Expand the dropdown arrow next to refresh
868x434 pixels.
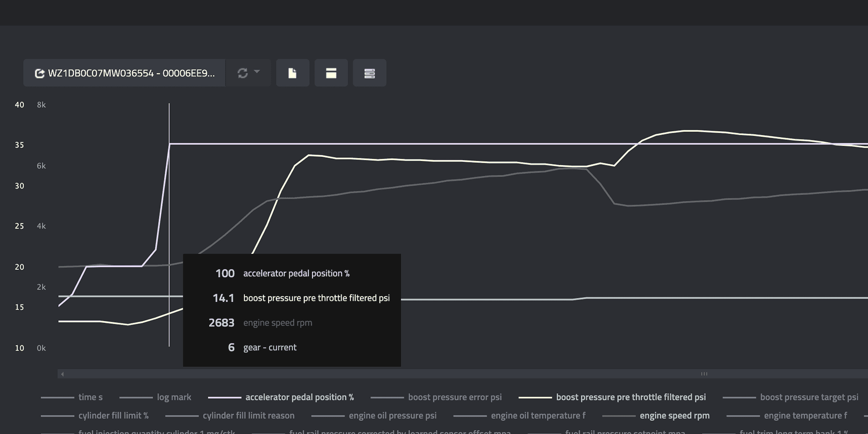pyautogui.click(x=257, y=72)
